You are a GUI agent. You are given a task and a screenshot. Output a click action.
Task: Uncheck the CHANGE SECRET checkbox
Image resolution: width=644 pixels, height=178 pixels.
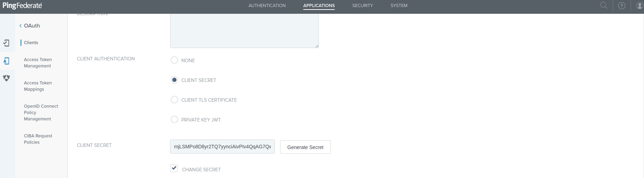pyautogui.click(x=174, y=168)
